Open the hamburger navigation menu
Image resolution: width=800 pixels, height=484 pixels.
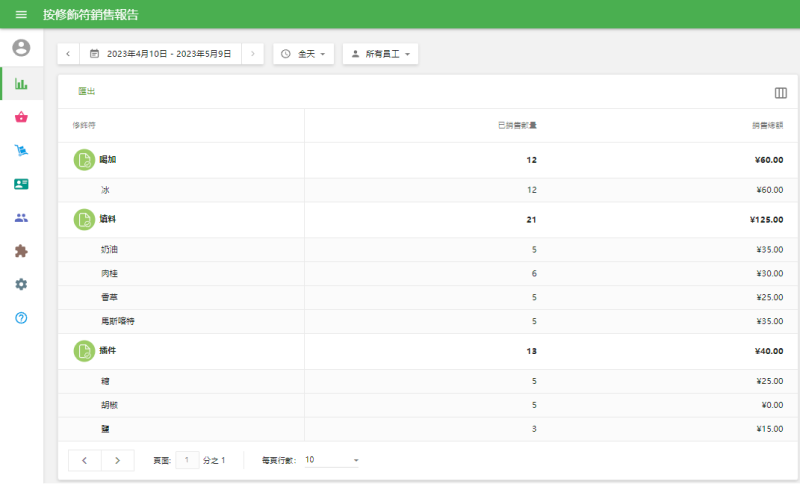[21, 15]
